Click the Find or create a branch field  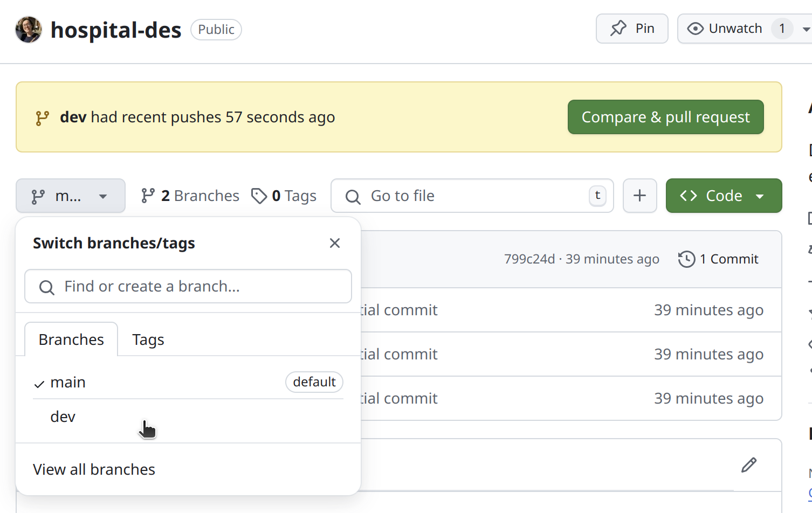click(188, 286)
